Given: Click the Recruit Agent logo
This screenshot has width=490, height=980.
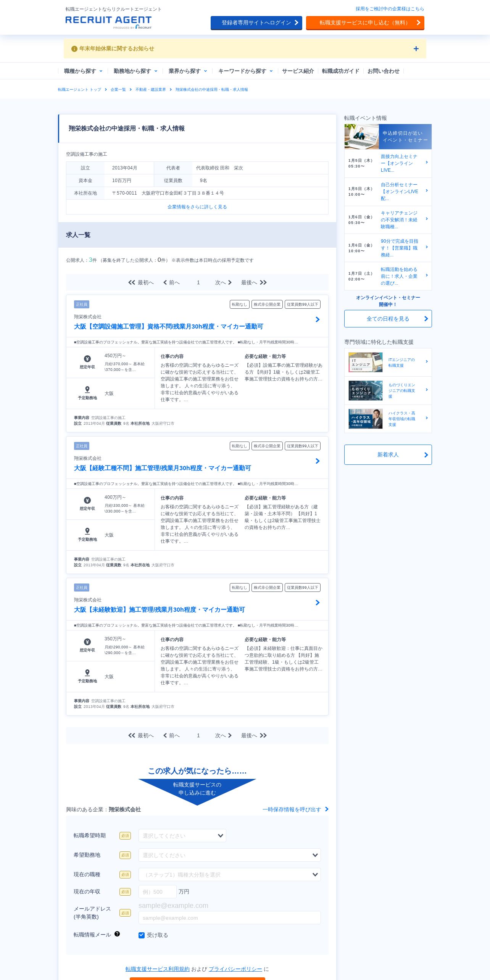Looking at the screenshot, I should (108, 23).
